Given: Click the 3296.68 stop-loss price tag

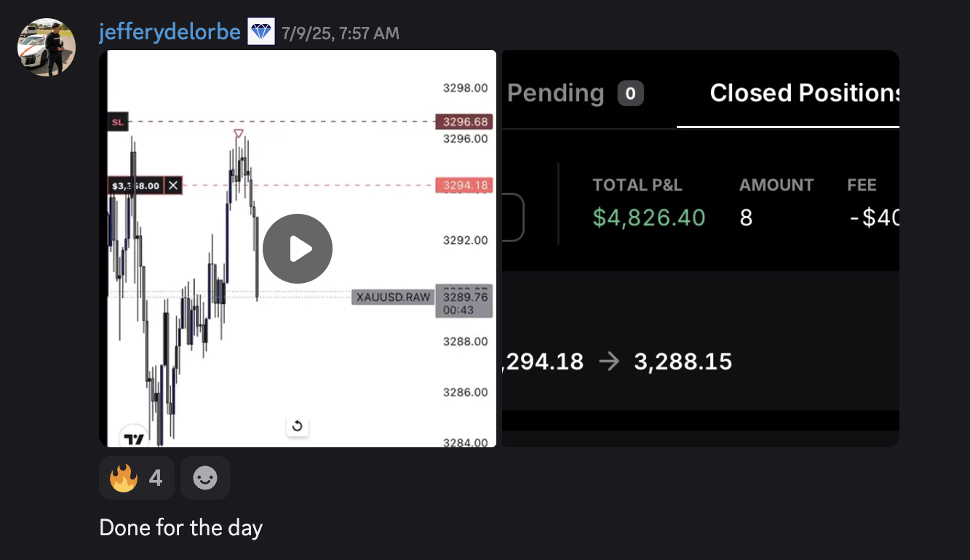Looking at the screenshot, I should pos(464,121).
